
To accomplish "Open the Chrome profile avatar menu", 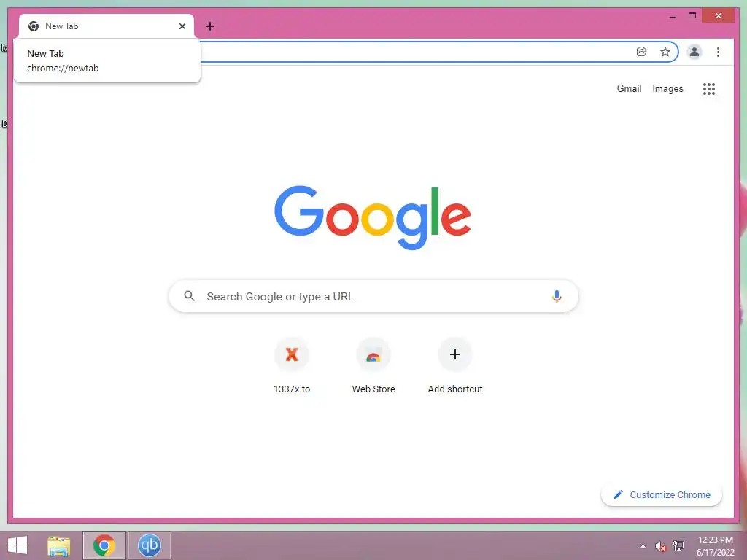I will point(694,52).
